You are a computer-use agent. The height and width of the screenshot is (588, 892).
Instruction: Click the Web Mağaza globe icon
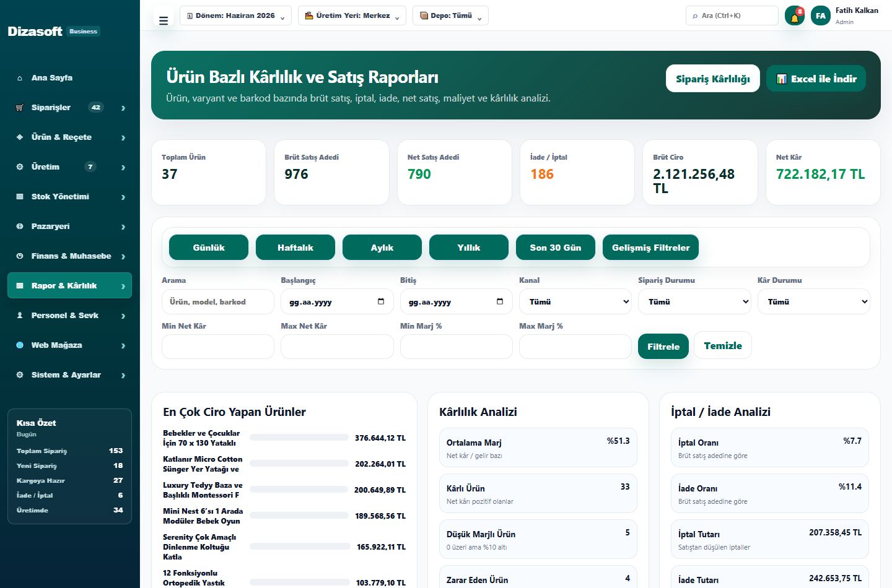[20, 345]
